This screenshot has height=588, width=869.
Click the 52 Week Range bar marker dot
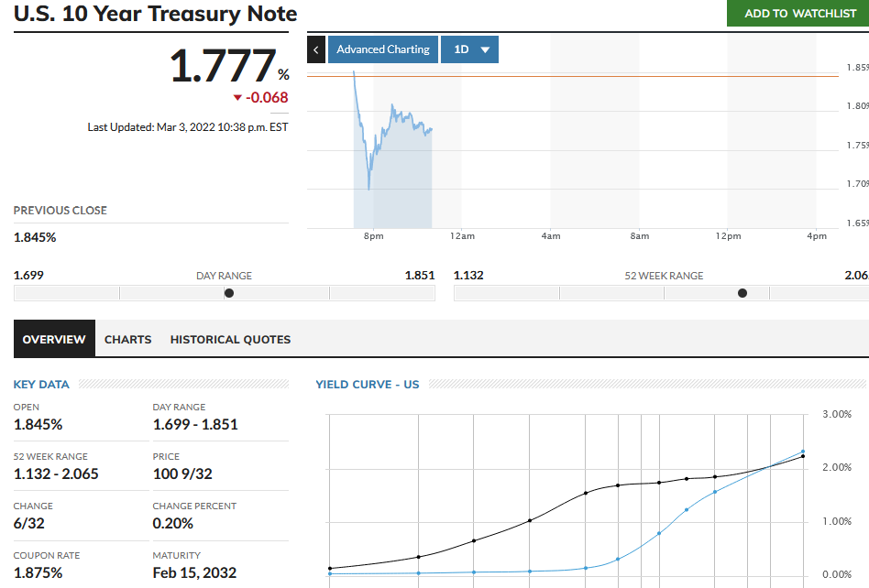click(x=742, y=293)
